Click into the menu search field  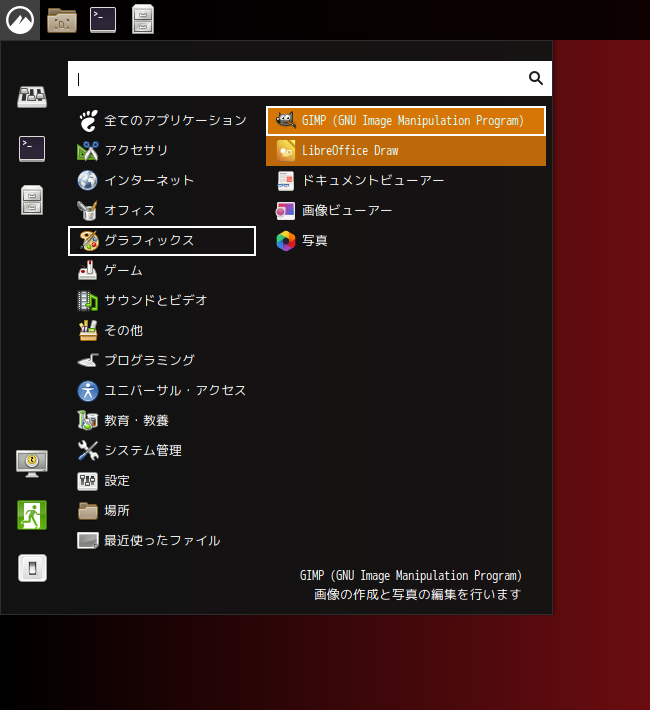[310, 78]
